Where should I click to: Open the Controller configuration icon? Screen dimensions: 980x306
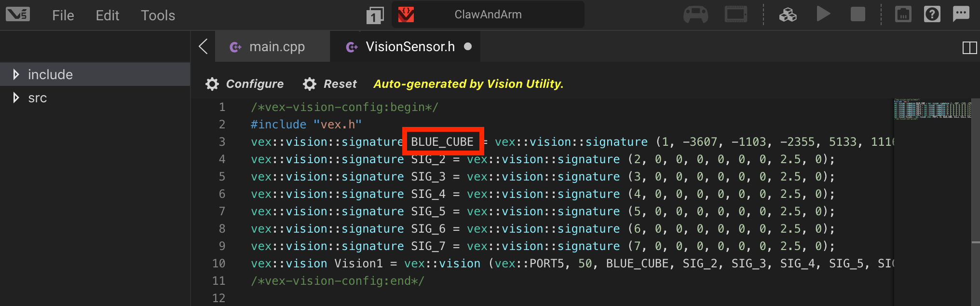pos(696,14)
